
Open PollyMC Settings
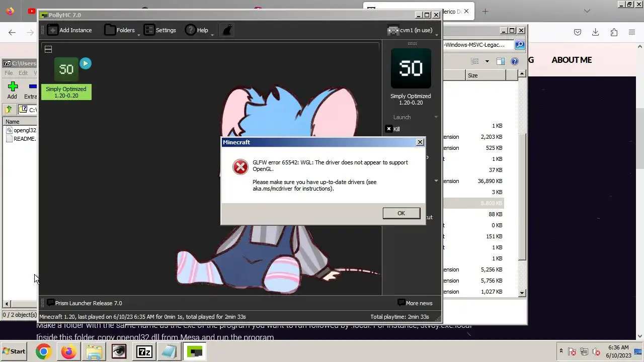[160, 30]
